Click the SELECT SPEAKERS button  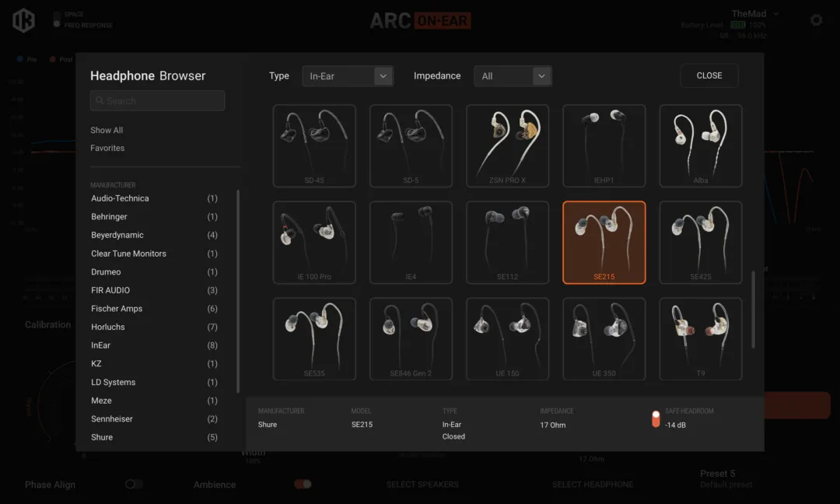coord(422,485)
